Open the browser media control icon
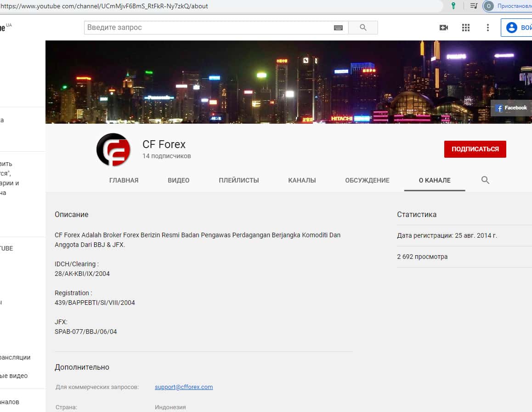532x412 pixels. pos(474,6)
